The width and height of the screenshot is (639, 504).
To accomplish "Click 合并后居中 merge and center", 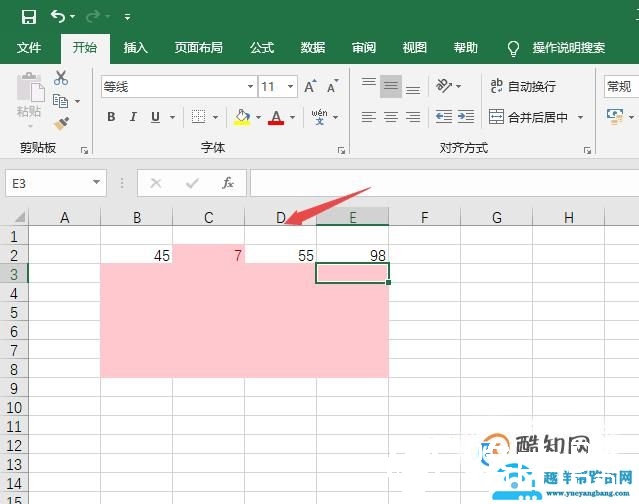I will 529,117.
